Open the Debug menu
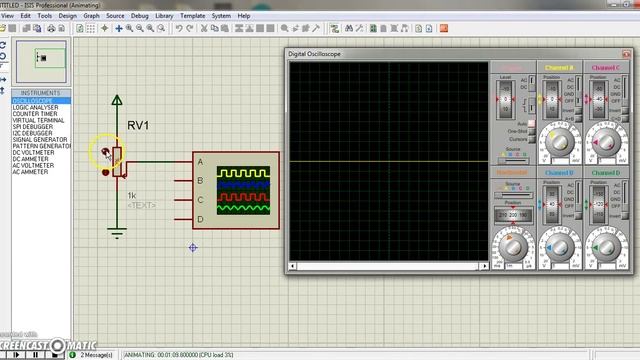The height and width of the screenshot is (360, 640). click(140, 16)
